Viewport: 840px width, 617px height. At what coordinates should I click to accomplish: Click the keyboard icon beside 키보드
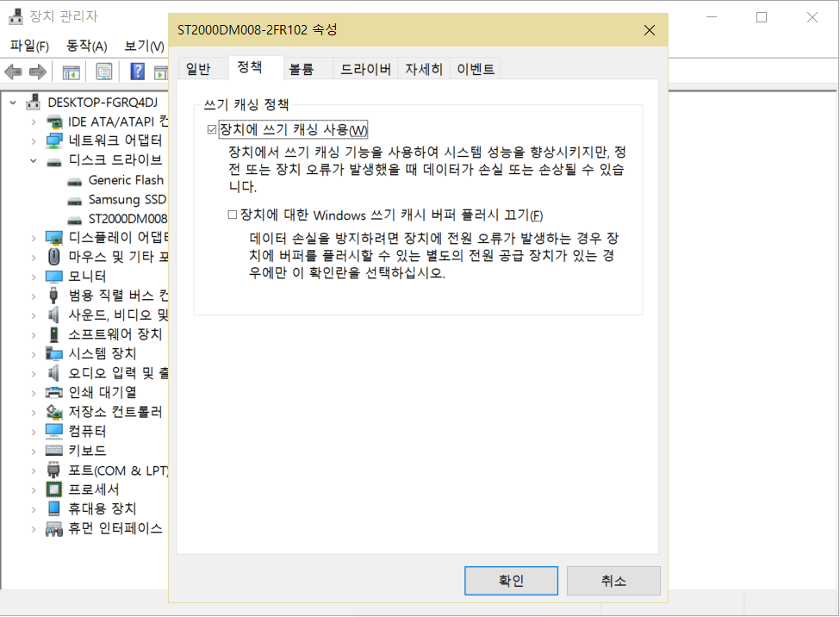point(52,450)
